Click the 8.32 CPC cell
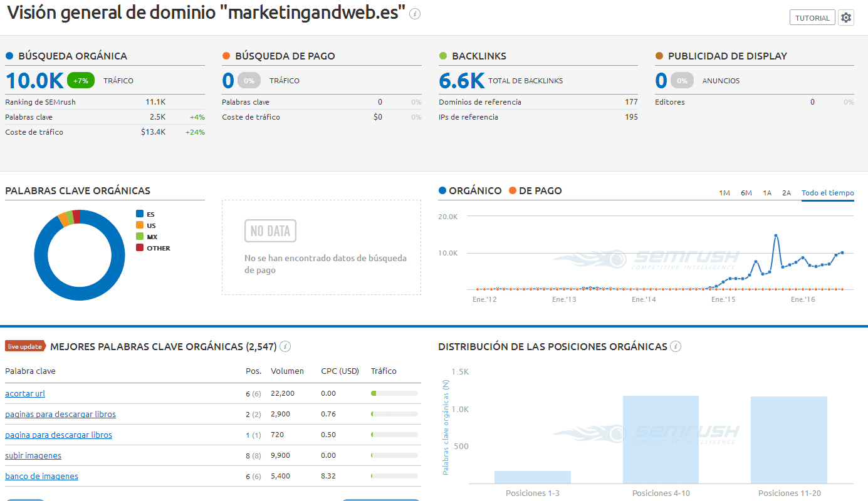The width and height of the screenshot is (868, 501). tap(328, 477)
